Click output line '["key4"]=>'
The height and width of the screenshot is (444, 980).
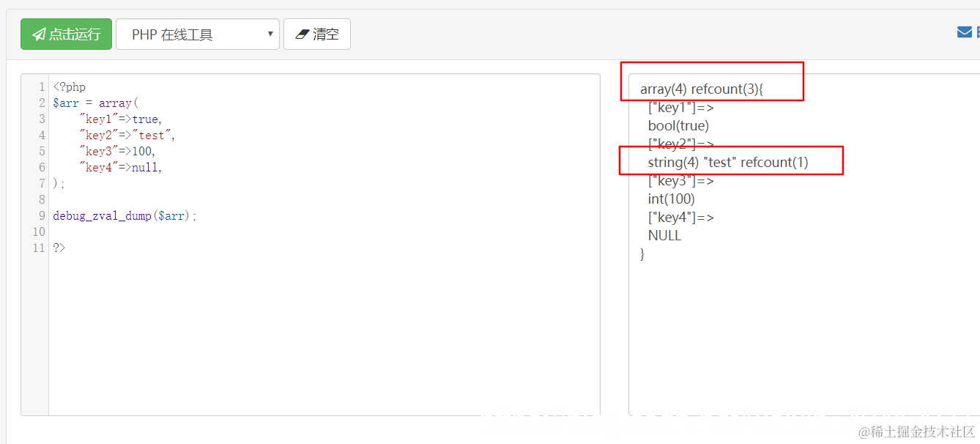680,218
